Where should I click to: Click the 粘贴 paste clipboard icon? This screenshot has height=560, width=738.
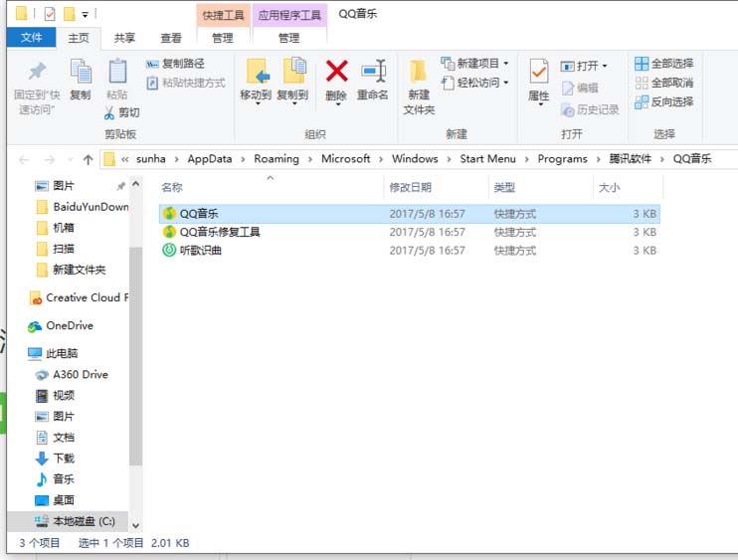[x=117, y=72]
